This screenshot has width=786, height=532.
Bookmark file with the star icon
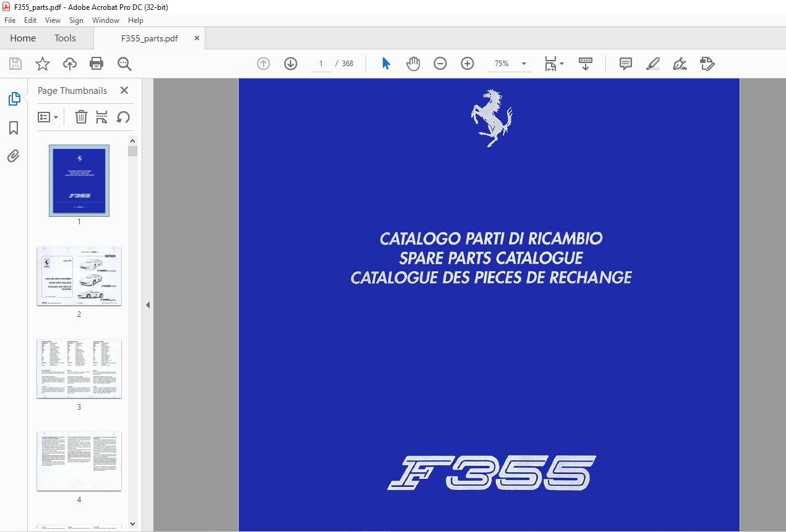[x=43, y=64]
